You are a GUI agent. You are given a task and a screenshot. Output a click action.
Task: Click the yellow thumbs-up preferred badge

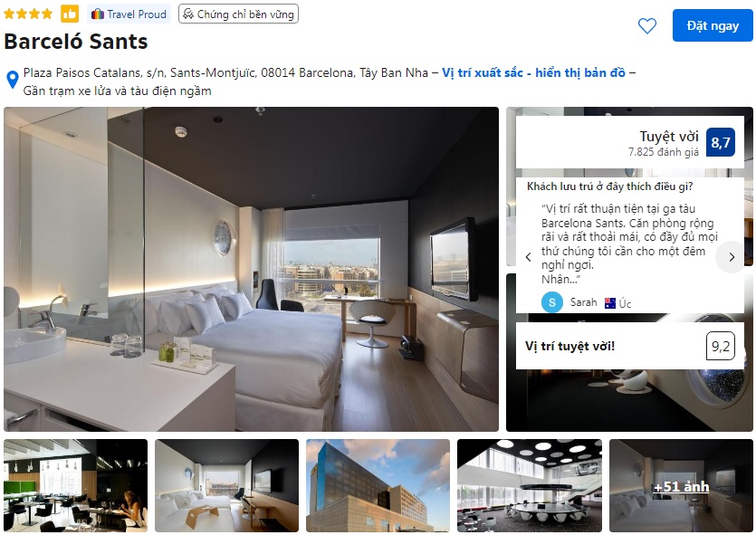point(70,14)
